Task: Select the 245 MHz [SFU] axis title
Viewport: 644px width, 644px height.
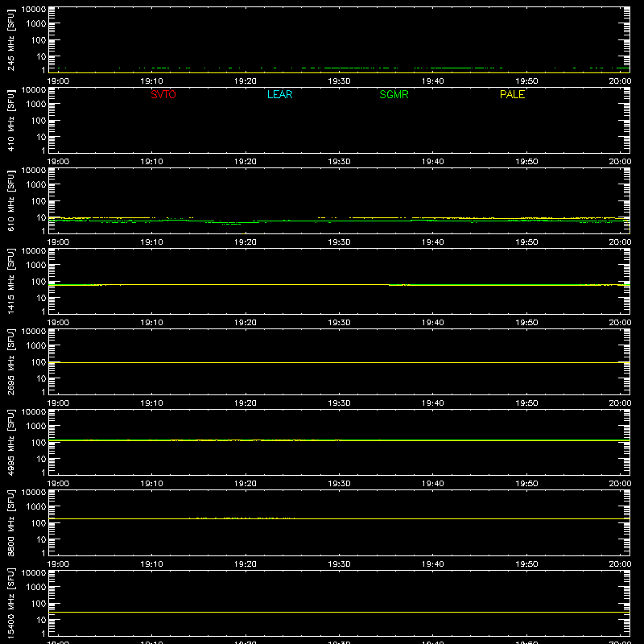Action: pos(10,39)
